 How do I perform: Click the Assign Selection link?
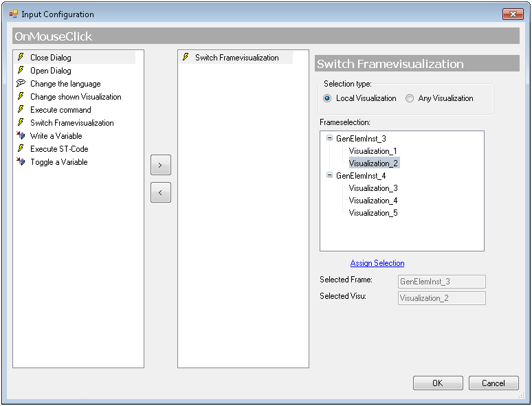[x=377, y=263]
